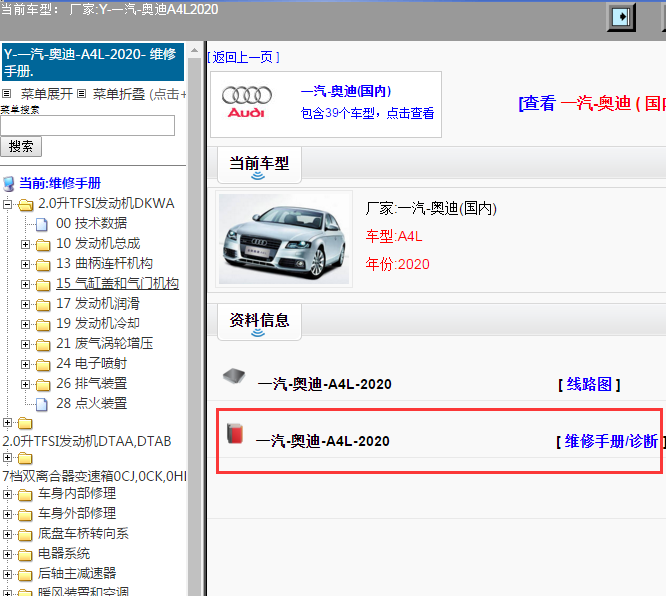The image size is (666, 596).
Task: Click the red repair manual book icon
Action: tap(234, 433)
